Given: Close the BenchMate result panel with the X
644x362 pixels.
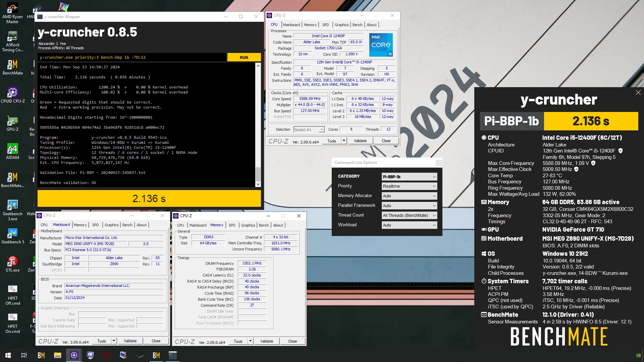Looking at the screenshot, I should pos(638,93).
